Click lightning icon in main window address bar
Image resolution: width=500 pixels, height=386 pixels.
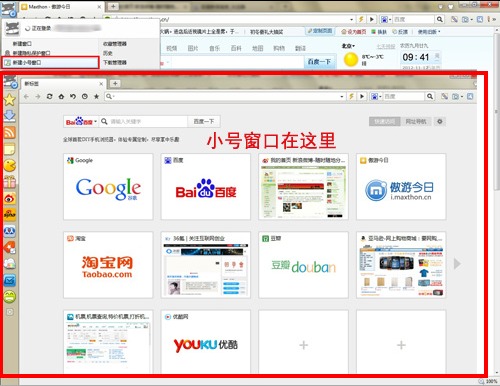361,19
